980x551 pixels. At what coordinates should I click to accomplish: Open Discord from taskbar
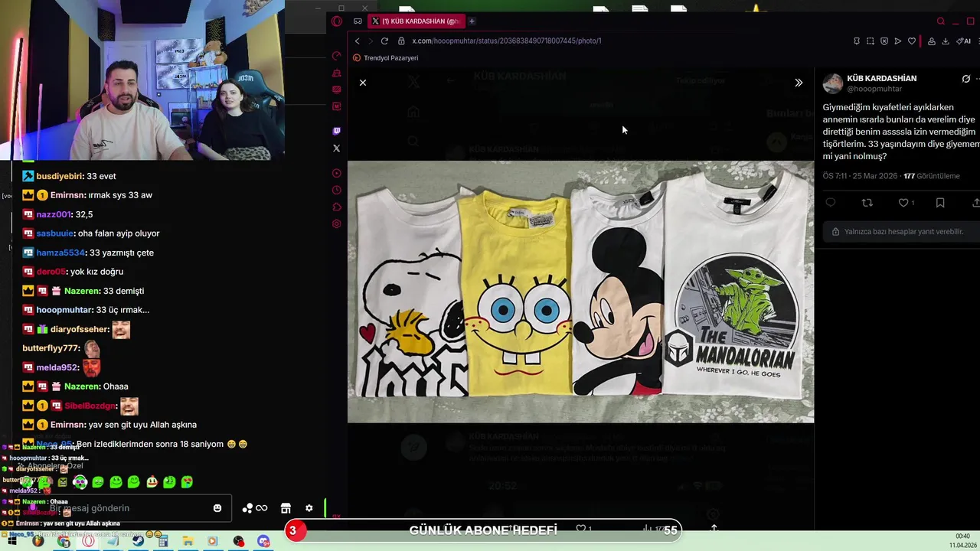click(x=263, y=541)
